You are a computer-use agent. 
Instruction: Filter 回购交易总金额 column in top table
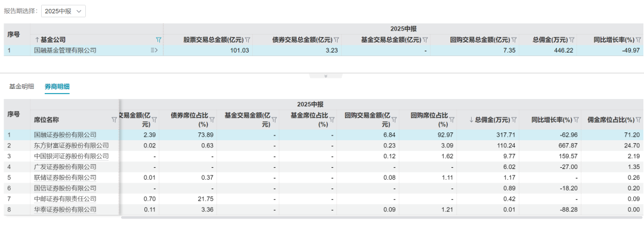point(514,40)
